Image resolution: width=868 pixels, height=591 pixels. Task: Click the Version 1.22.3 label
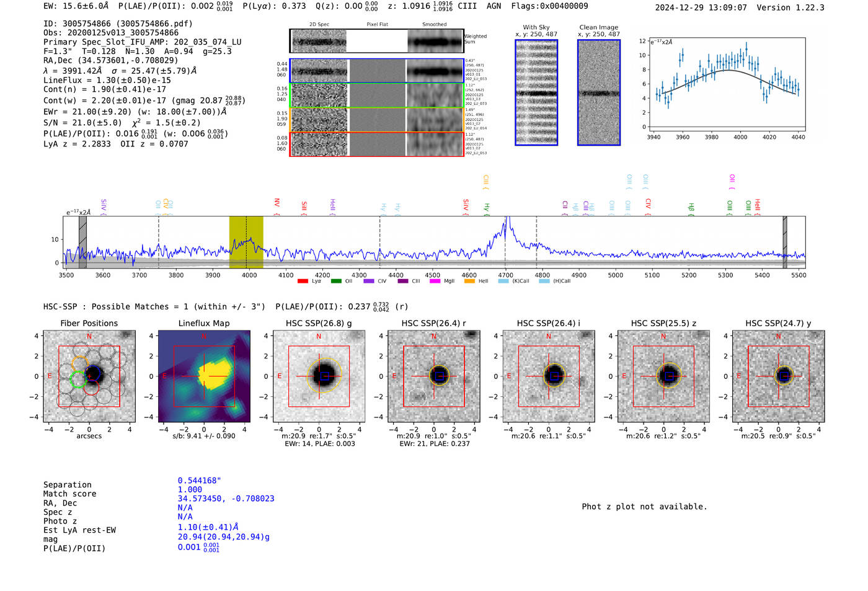pyautogui.click(x=790, y=7)
